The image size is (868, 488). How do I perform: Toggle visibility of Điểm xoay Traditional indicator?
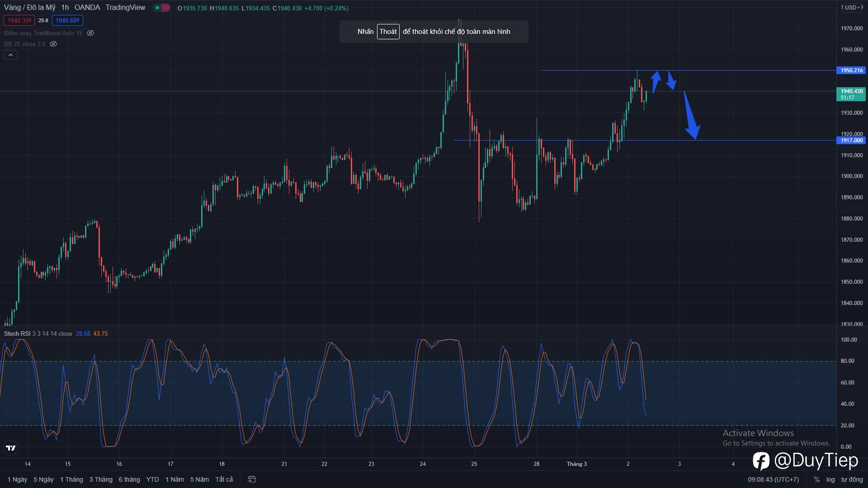pyautogui.click(x=90, y=33)
